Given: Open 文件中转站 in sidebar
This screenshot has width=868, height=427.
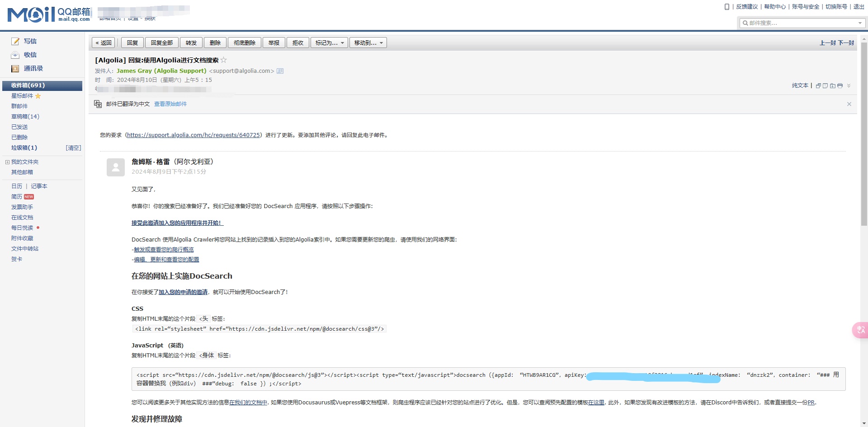Looking at the screenshot, I should (x=25, y=249).
